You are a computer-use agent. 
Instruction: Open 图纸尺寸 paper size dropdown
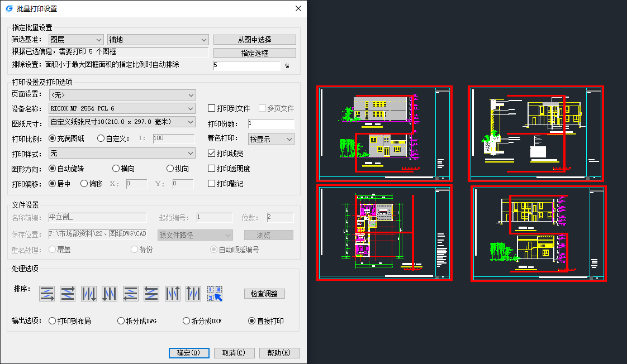point(122,122)
